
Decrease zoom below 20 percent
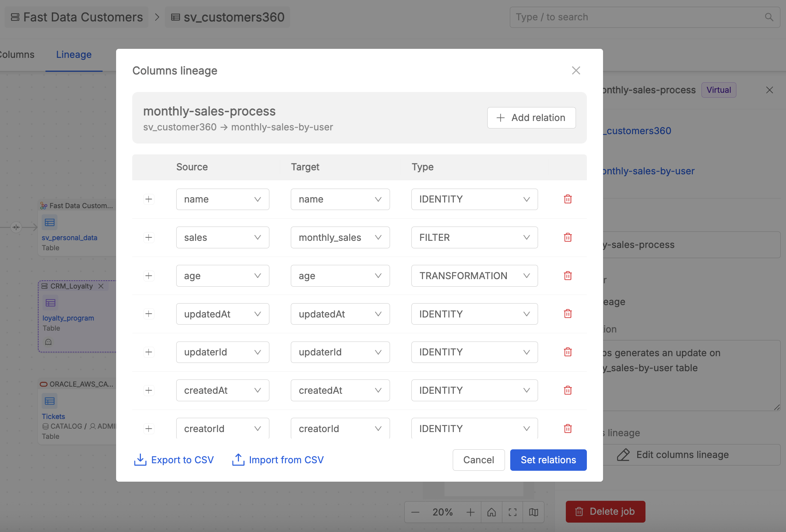pos(415,512)
